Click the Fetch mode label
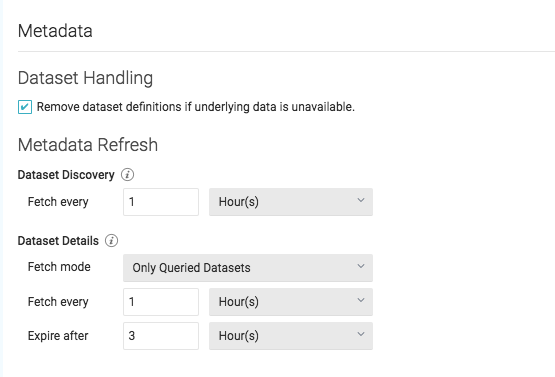The width and height of the screenshot is (555, 377). click(x=59, y=267)
